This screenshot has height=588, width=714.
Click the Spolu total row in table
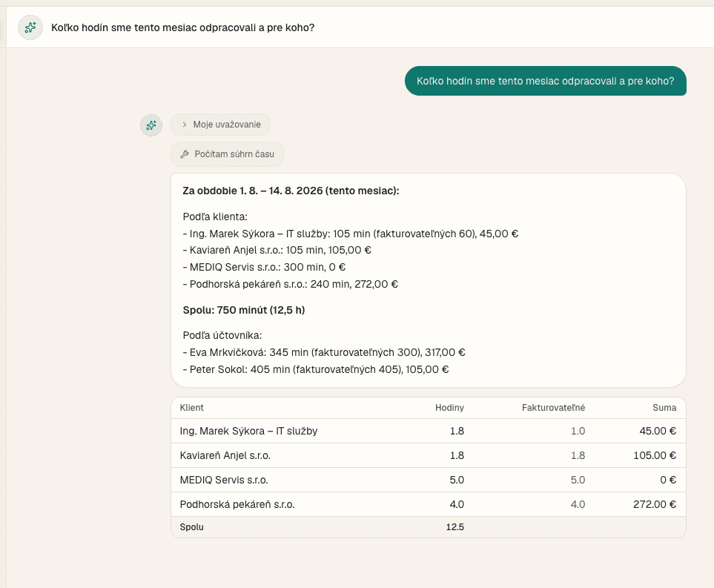coord(429,527)
